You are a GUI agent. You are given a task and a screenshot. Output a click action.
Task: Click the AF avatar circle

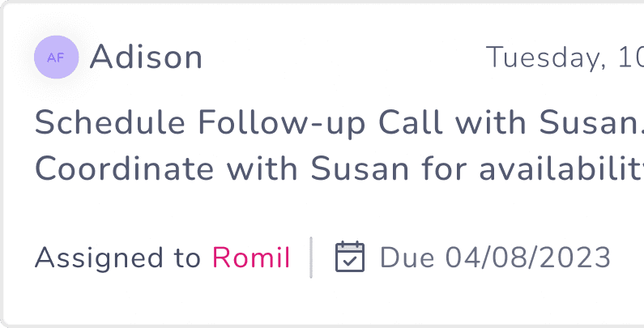pyautogui.click(x=56, y=57)
